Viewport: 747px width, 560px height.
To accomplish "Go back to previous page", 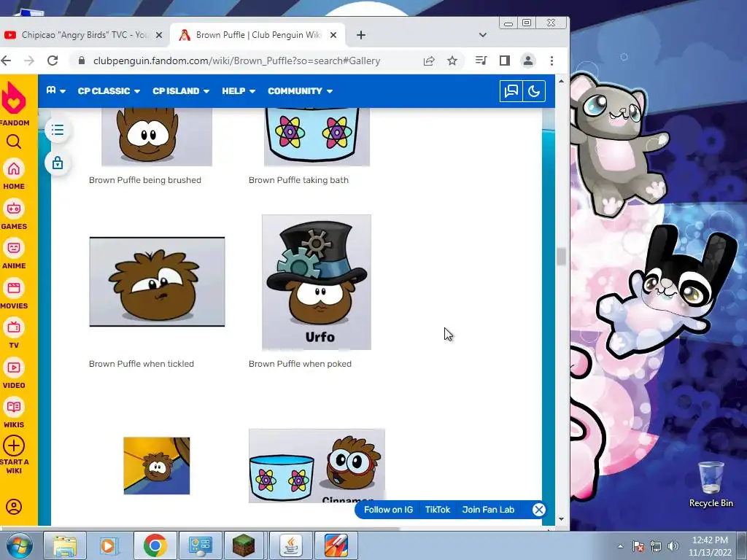I will pos(6,61).
